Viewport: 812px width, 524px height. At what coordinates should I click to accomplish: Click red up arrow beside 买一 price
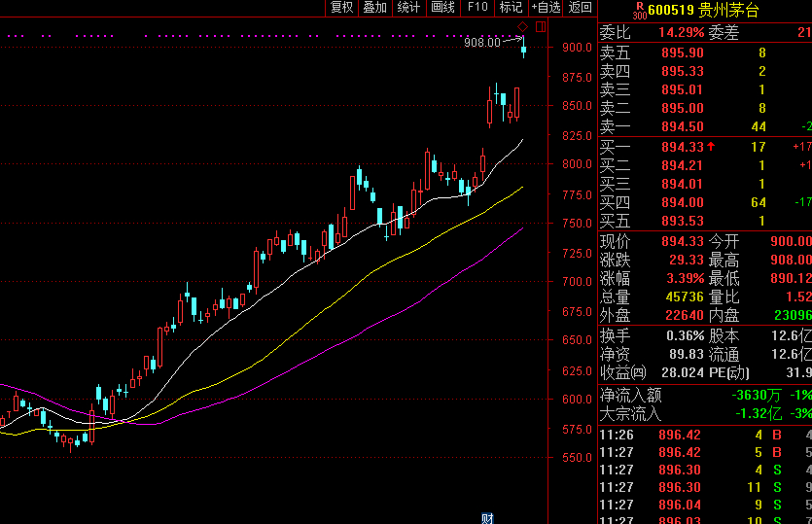(711, 147)
